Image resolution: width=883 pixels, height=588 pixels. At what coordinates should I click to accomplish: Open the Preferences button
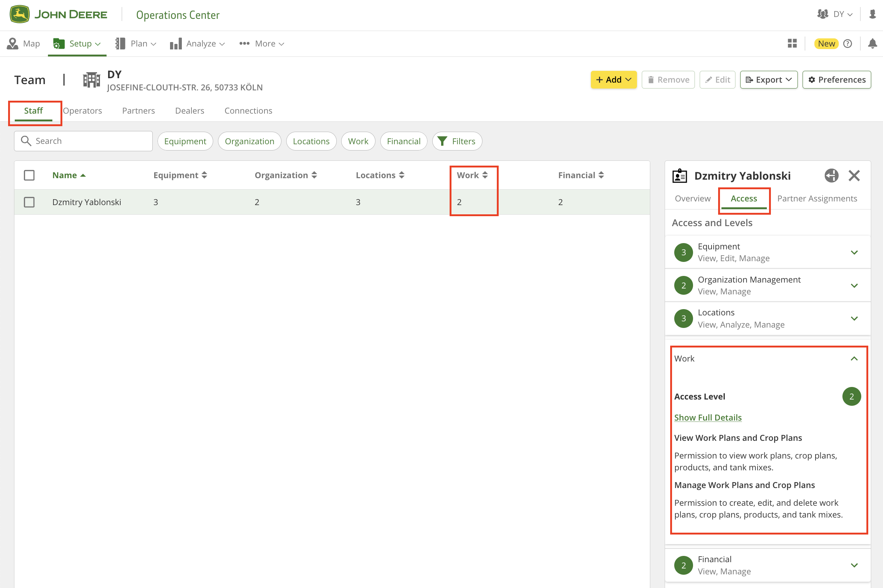coord(836,80)
